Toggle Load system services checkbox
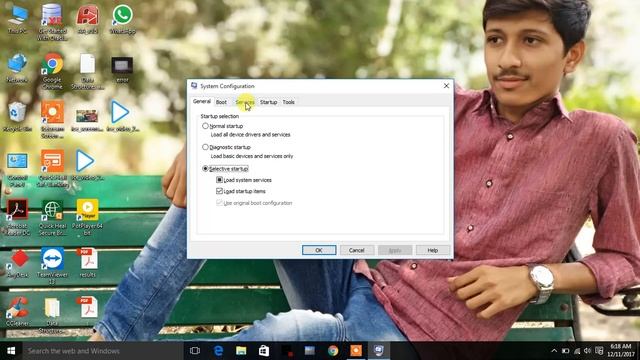The height and width of the screenshot is (360, 640). coord(220,180)
